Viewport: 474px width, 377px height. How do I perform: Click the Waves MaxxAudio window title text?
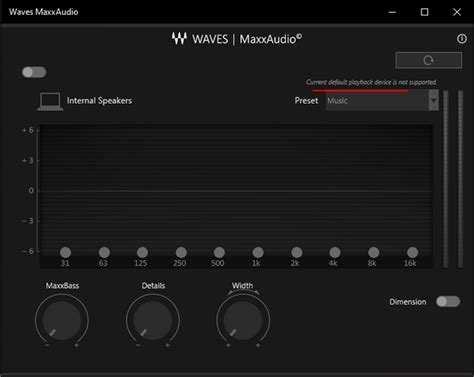44,12
